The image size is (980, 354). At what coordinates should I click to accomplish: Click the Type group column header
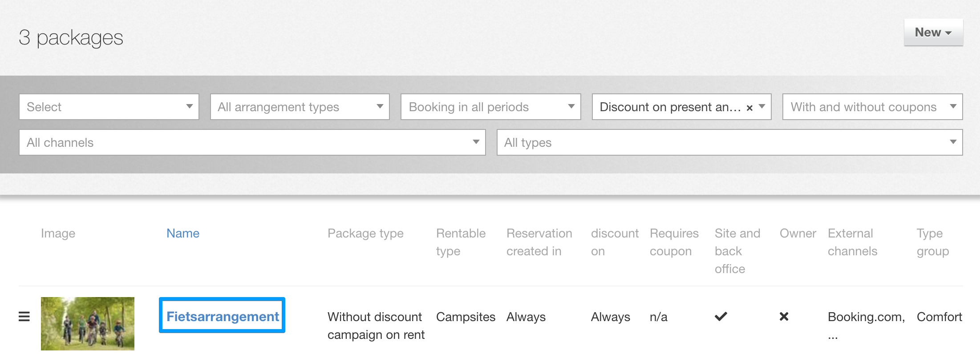pyautogui.click(x=932, y=242)
